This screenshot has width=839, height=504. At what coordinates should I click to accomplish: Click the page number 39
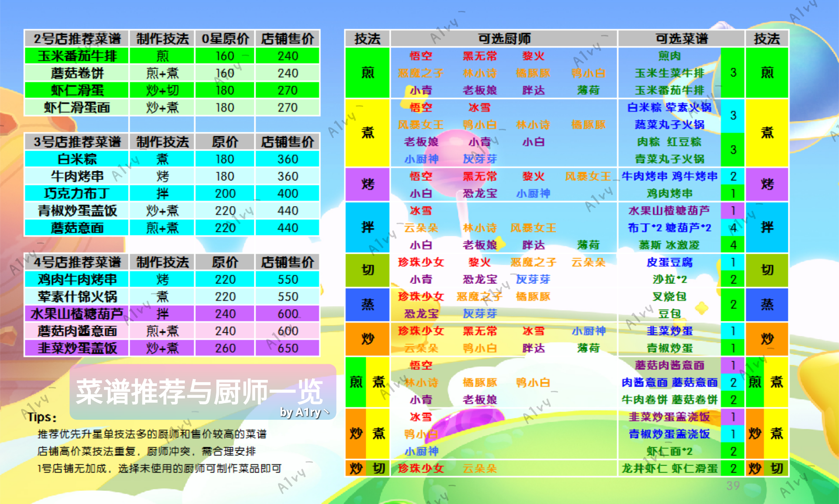coord(733,486)
